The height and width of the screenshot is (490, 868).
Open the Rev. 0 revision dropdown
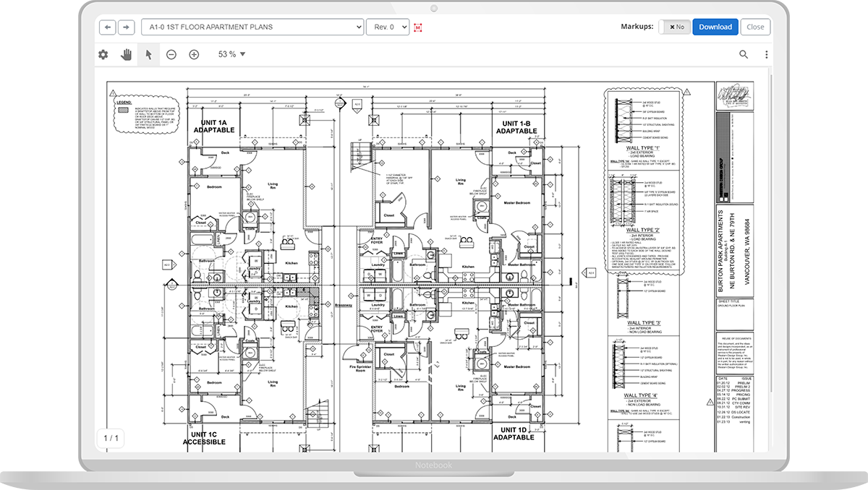coord(388,27)
